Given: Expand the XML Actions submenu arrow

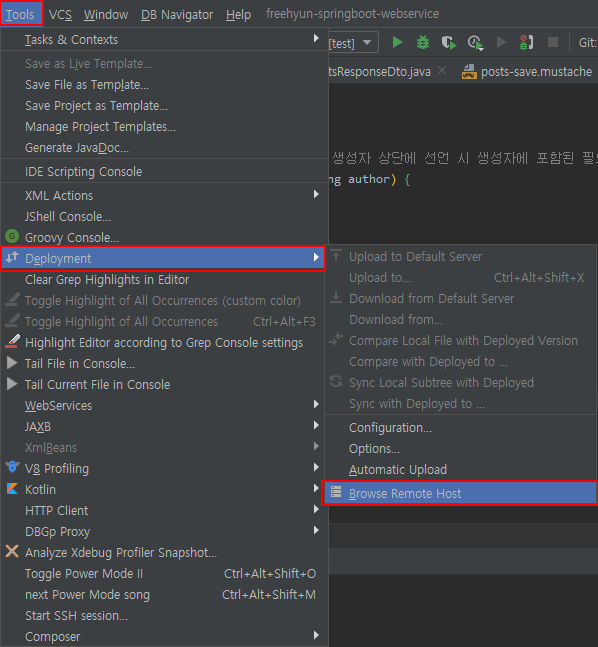Looking at the screenshot, I should pos(316,194).
